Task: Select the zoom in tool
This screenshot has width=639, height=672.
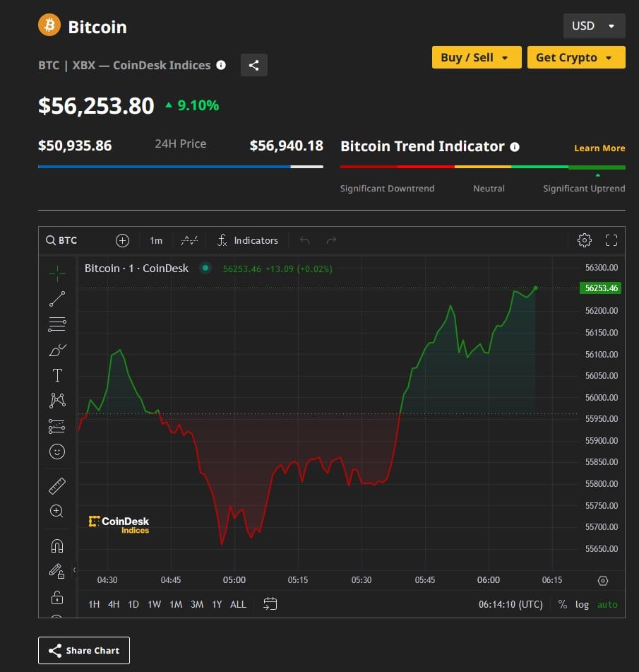Action: pyautogui.click(x=57, y=511)
